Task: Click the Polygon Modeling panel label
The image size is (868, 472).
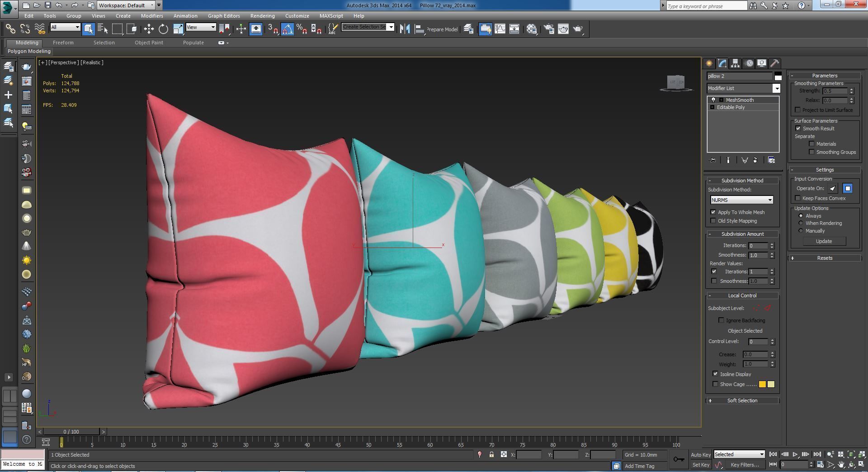Action: coord(29,51)
